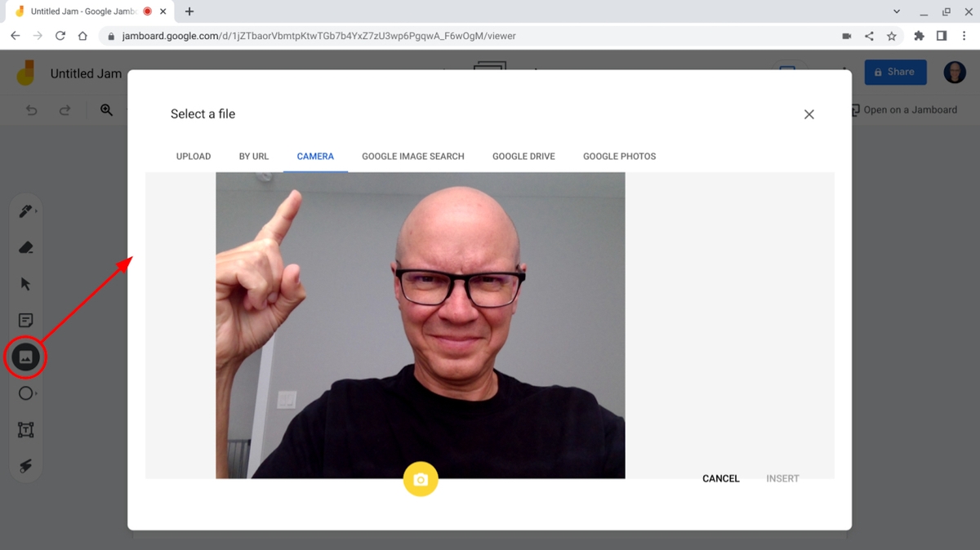Insert a text box

click(25, 428)
